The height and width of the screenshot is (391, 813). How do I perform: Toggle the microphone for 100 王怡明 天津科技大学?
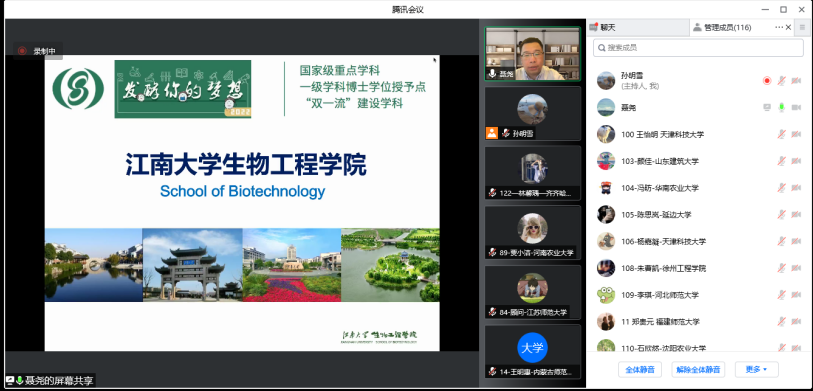point(781,134)
